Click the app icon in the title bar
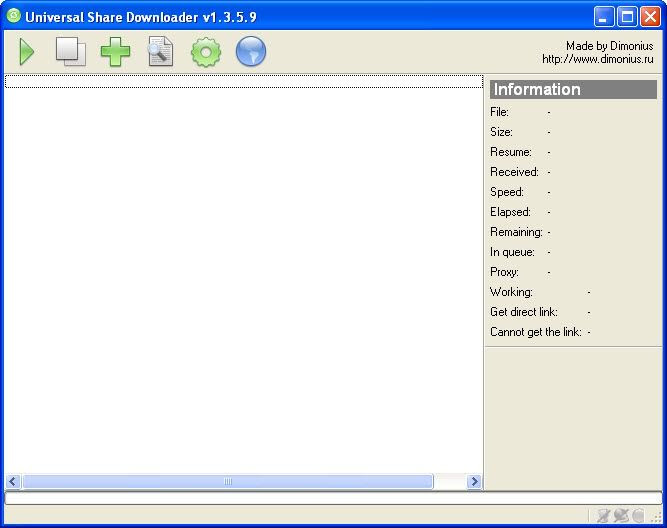The height and width of the screenshot is (528, 667). pyautogui.click(x=14, y=16)
